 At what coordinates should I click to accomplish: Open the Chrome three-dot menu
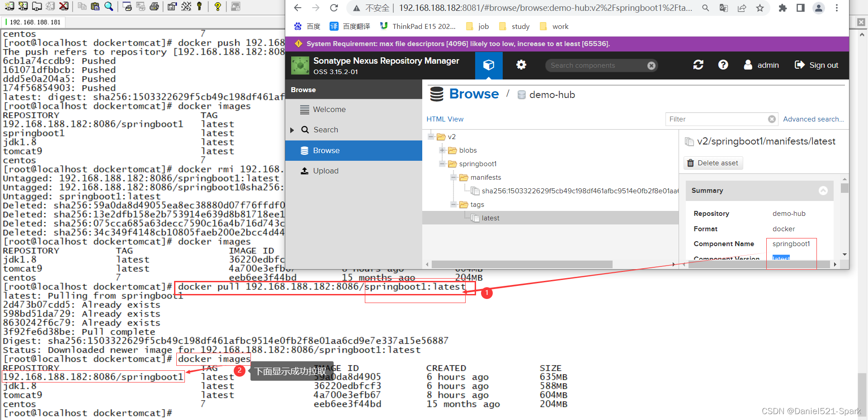[x=837, y=8]
